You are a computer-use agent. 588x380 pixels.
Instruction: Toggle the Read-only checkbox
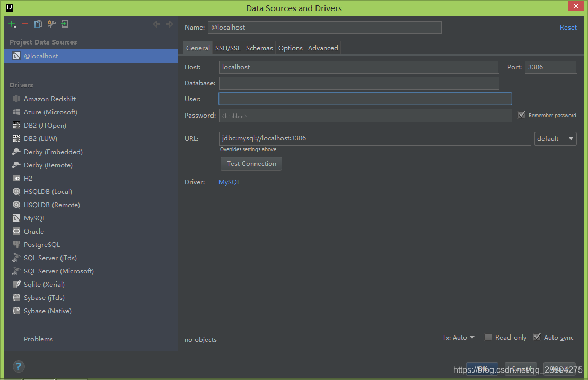488,337
